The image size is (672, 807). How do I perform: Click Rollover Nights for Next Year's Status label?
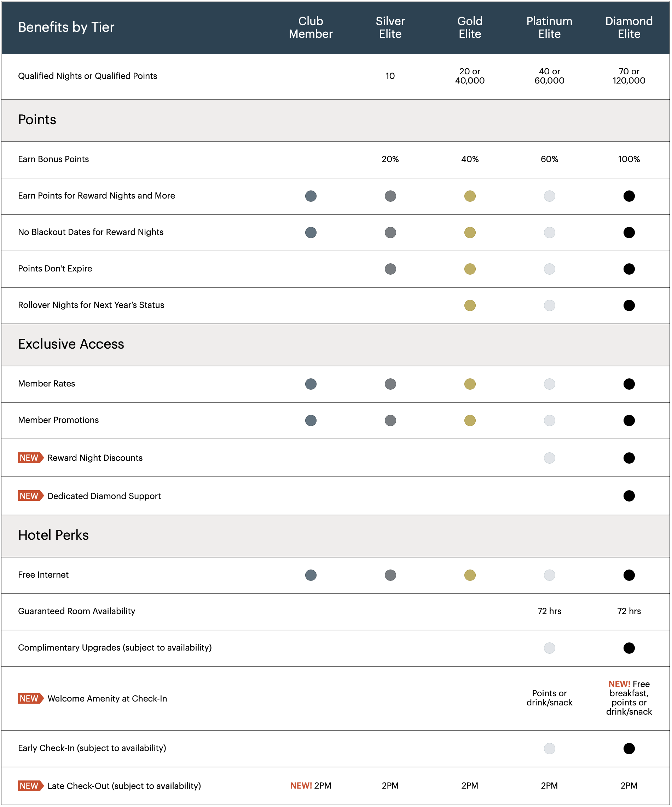tap(91, 305)
